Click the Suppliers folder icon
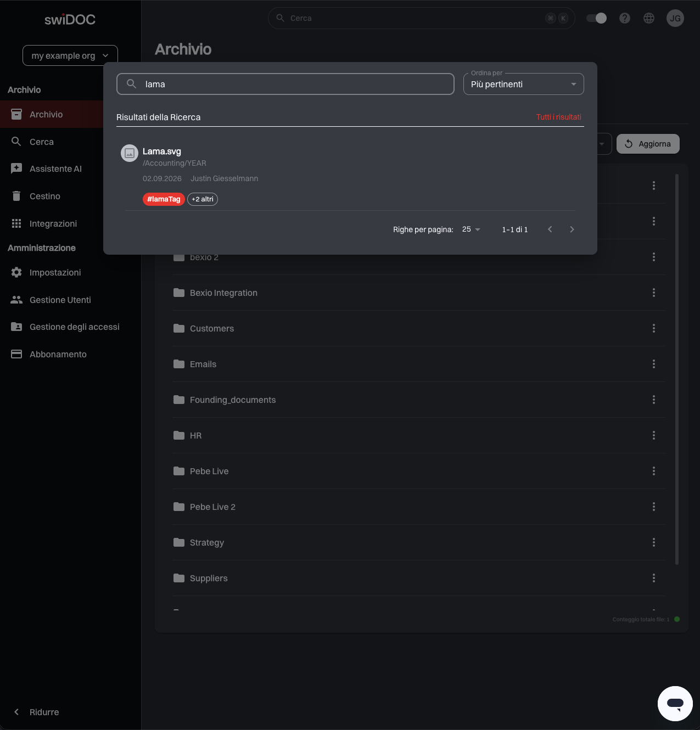The width and height of the screenshot is (700, 730). [x=179, y=578]
